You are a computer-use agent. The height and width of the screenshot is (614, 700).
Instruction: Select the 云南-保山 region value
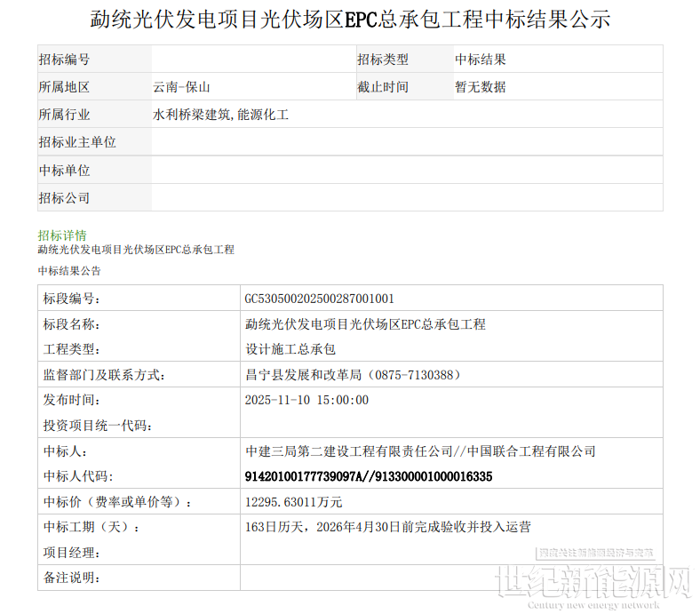(181, 87)
